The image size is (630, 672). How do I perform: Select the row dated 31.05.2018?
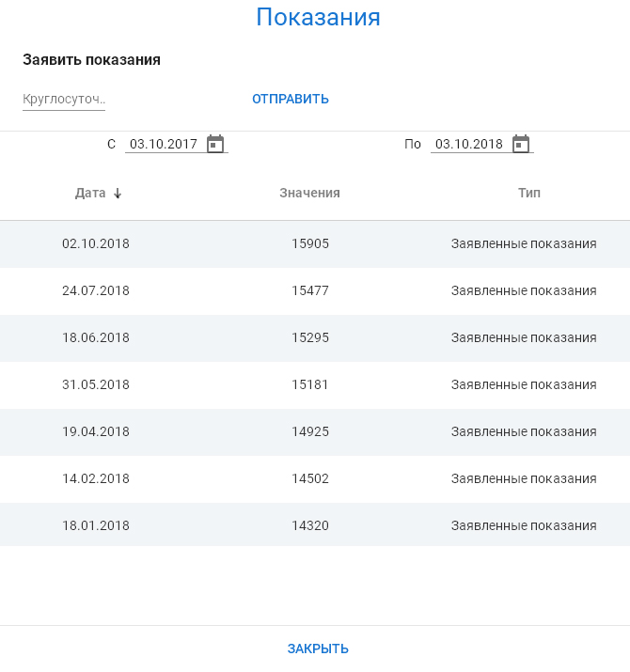(x=96, y=384)
